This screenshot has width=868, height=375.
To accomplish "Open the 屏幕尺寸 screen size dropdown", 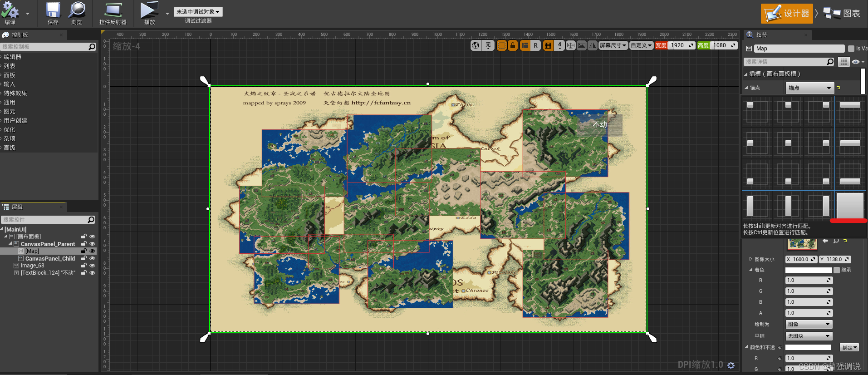I will tap(613, 45).
